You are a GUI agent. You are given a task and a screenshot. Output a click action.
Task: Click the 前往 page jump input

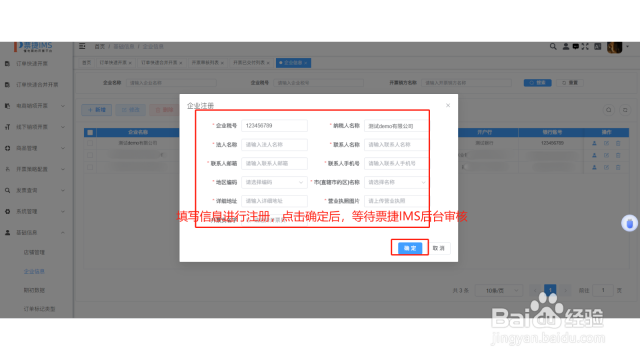[603, 291]
